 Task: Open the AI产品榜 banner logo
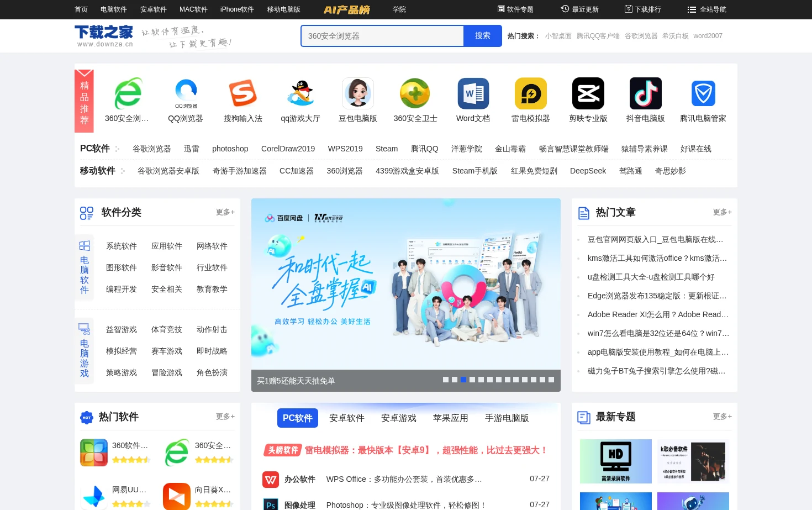click(346, 9)
